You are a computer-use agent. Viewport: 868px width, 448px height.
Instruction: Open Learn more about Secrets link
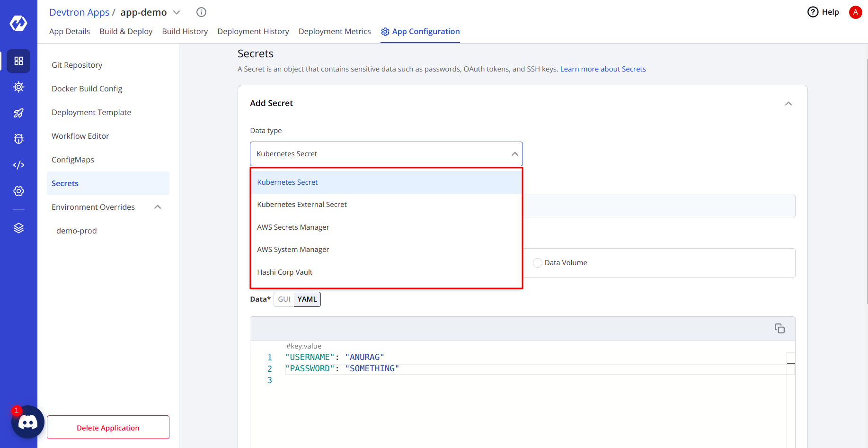point(602,69)
